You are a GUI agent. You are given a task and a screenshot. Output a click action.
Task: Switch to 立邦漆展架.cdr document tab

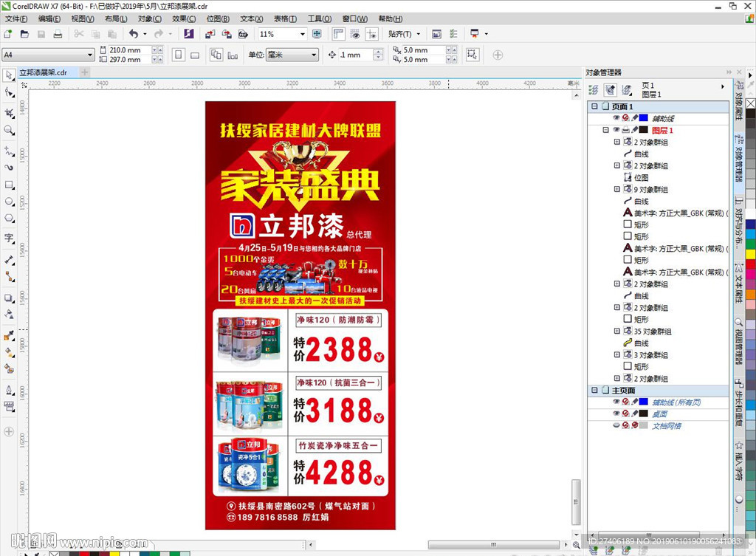(44, 72)
